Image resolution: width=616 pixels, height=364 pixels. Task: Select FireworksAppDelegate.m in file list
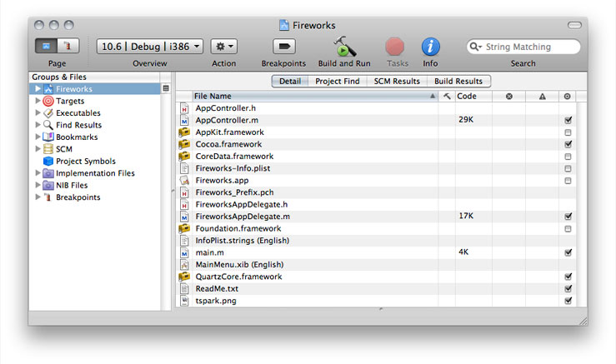[x=243, y=217]
